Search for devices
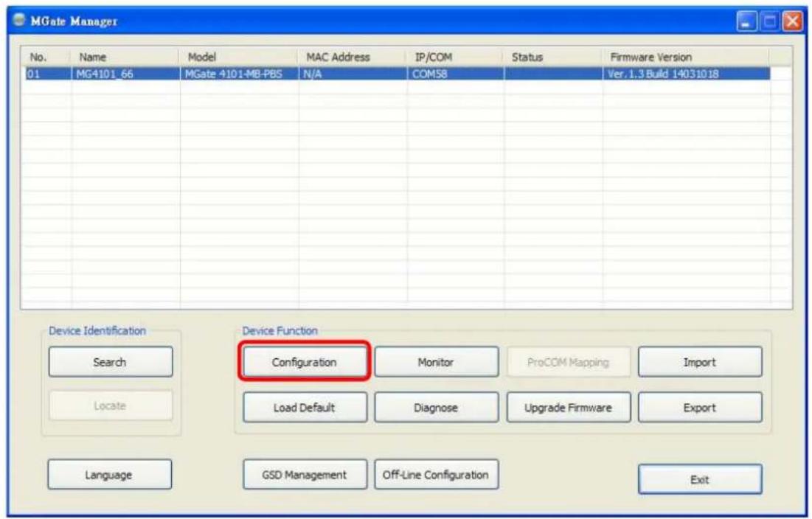Screen dimensions: 812x519 pos(111,362)
